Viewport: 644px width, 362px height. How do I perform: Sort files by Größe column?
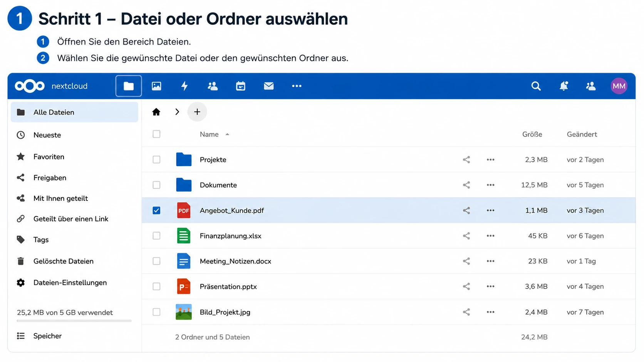pos(532,134)
